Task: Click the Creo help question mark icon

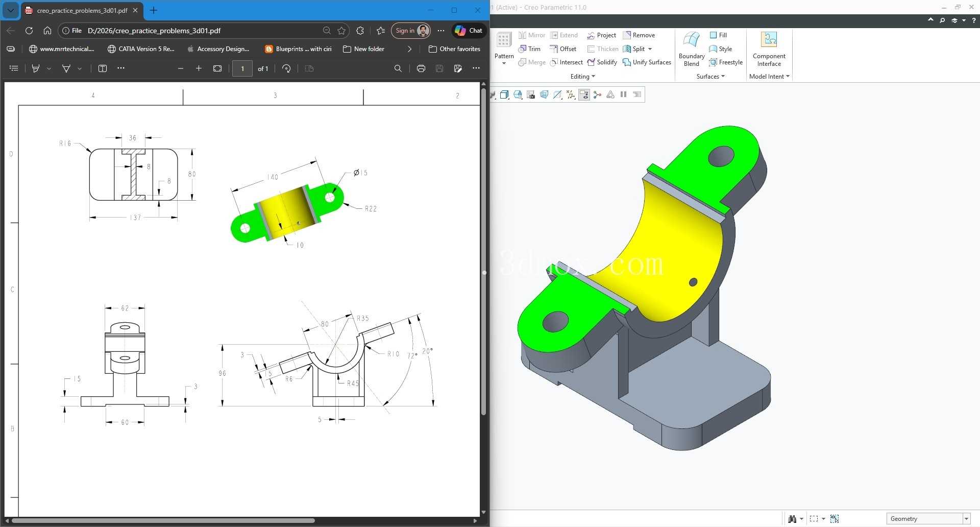Action: pos(974,20)
